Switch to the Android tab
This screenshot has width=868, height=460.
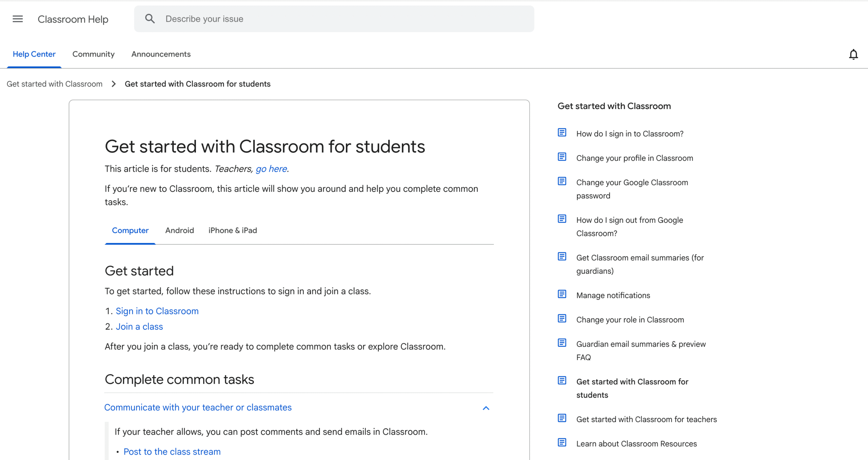[179, 231]
